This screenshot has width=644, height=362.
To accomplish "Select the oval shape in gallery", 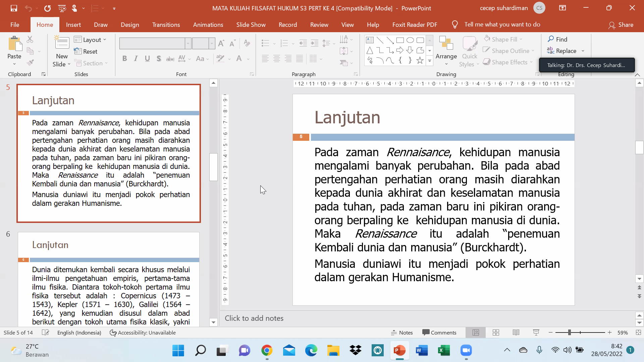I will pyautogui.click(x=410, y=40).
